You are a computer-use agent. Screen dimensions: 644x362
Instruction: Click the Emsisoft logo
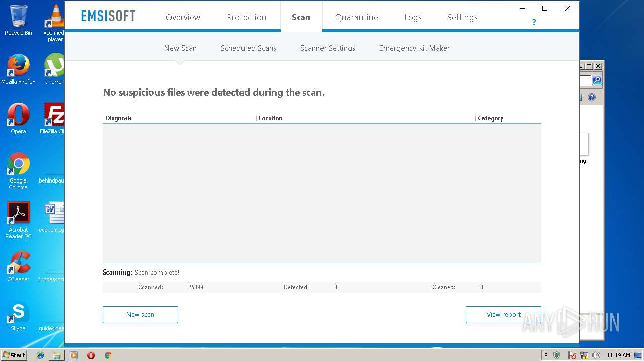click(x=108, y=16)
